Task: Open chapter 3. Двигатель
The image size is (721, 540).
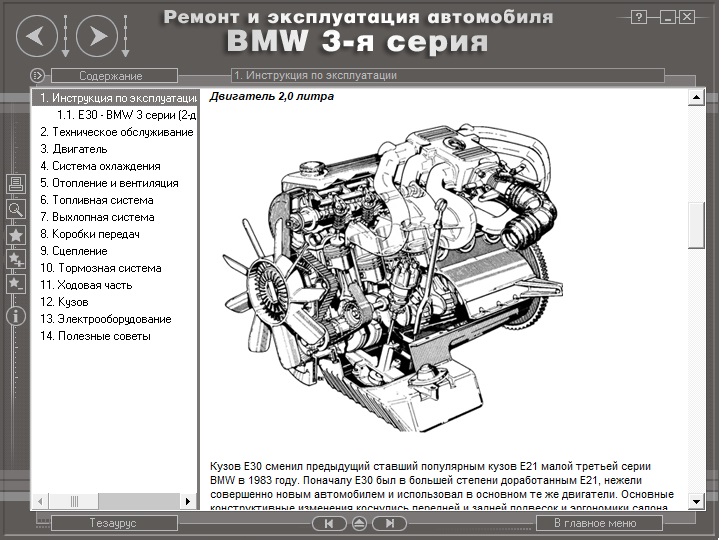Action: [x=74, y=149]
